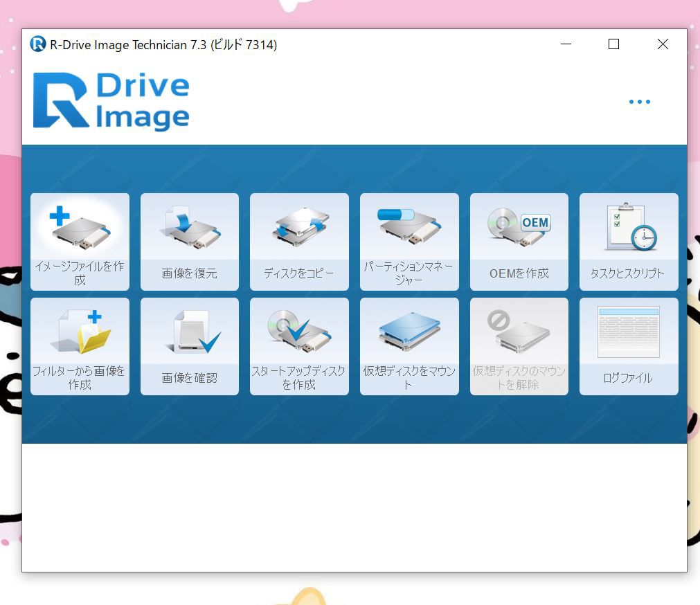Select the 画像を確認 verify tile
The height and width of the screenshot is (605, 700).
190,347
